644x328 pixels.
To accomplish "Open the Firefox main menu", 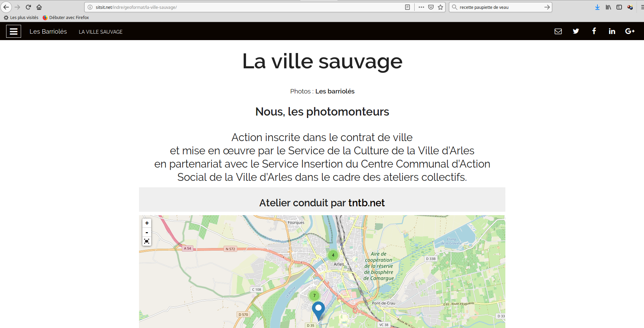I will pos(642,7).
